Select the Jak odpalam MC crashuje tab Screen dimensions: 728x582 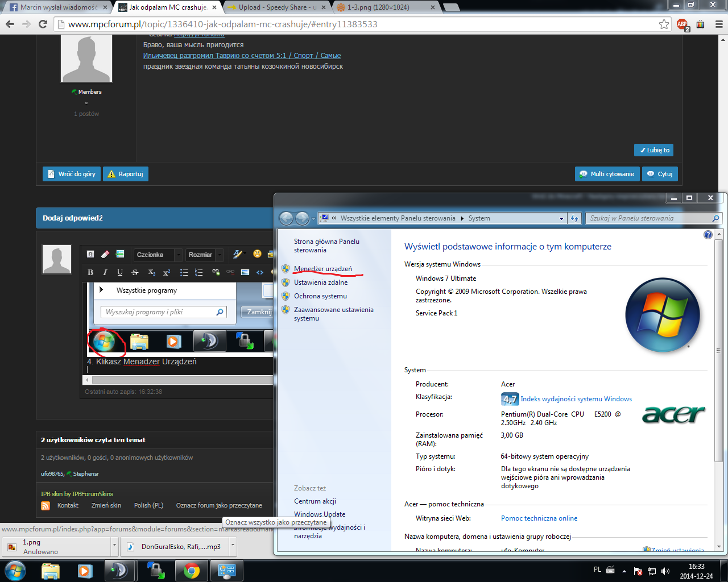click(x=167, y=7)
